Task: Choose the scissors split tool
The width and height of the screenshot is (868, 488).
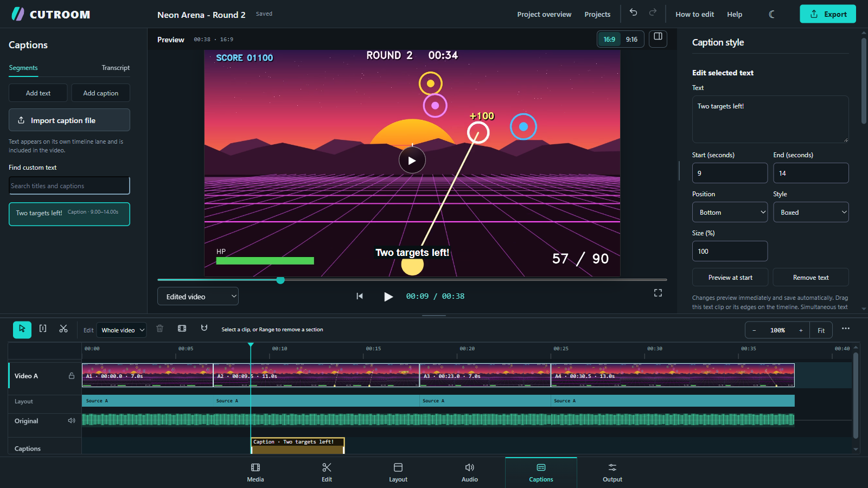Action: pyautogui.click(x=63, y=329)
